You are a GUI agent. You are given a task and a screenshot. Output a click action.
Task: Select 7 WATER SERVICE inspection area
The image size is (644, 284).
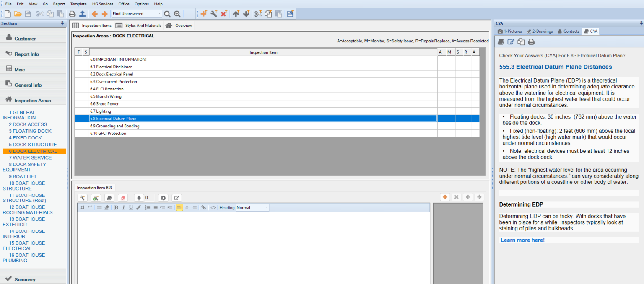[x=30, y=157]
